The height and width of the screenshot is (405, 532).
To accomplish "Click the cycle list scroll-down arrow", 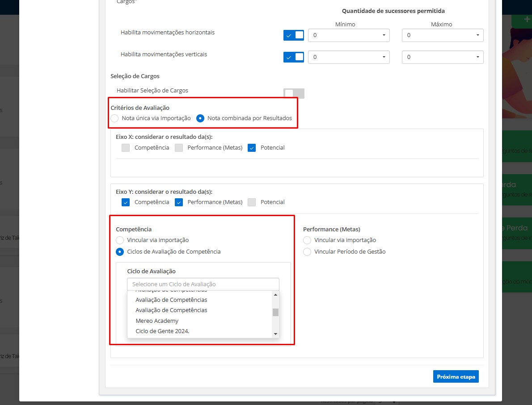I will tap(275, 334).
